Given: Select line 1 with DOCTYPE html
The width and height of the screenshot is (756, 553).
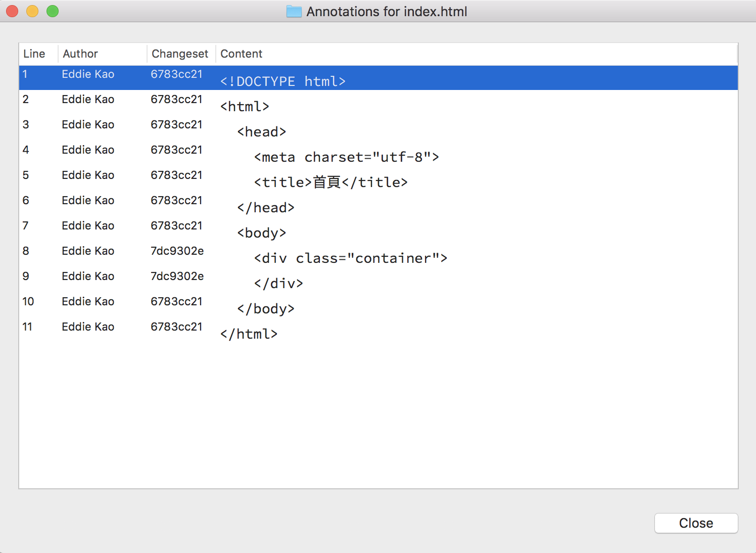Looking at the screenshot, I should click(283, 81).
